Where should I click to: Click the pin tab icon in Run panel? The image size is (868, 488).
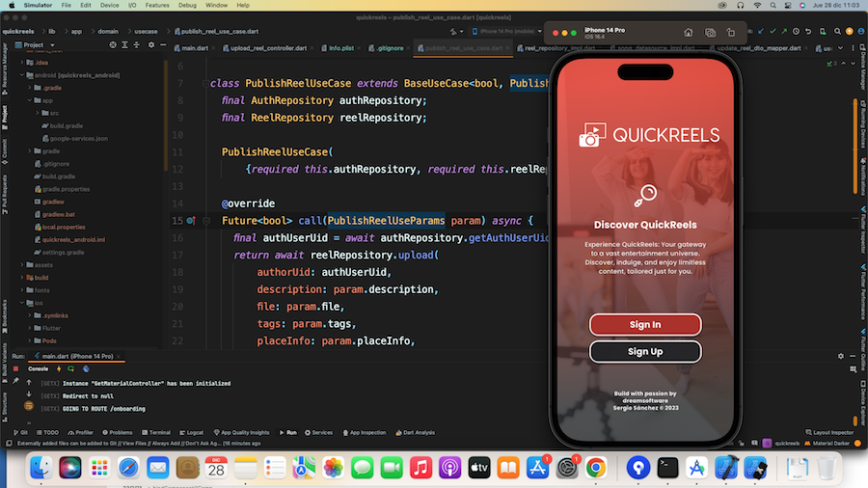(x=15, y=381)
